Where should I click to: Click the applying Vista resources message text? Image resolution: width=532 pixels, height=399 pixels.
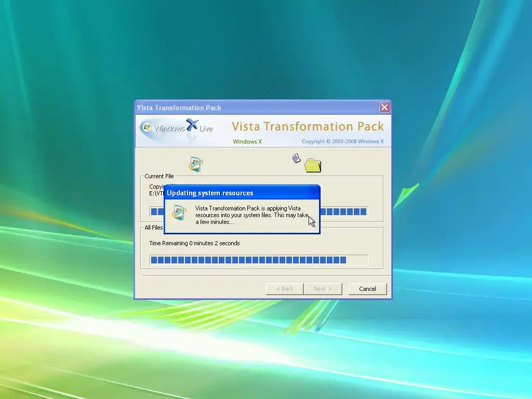[251, 215]
